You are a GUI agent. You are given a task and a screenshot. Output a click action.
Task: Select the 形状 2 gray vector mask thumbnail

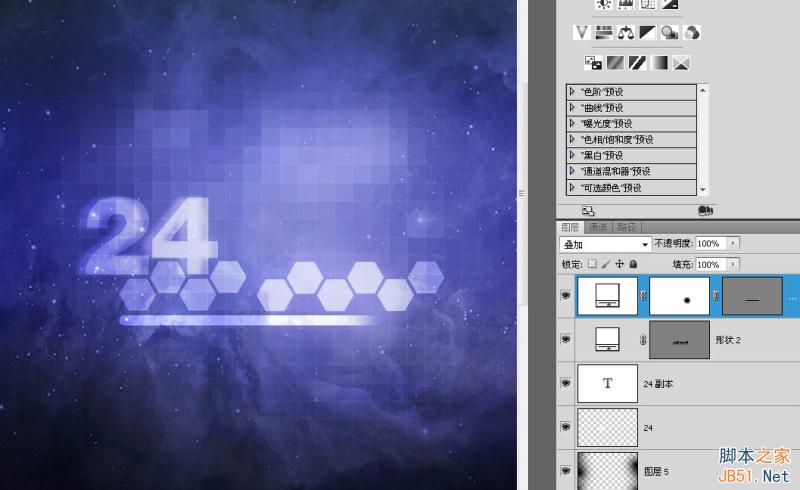point(680,339)
